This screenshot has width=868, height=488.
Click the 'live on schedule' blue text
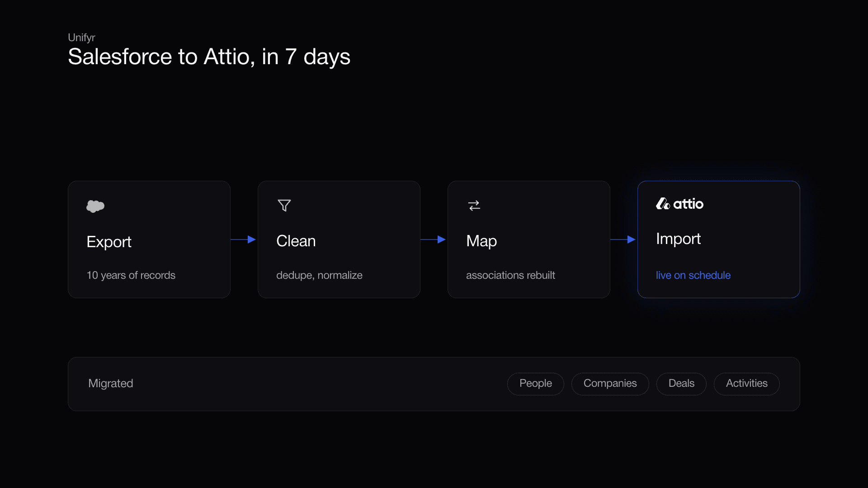tap(693, 275)
